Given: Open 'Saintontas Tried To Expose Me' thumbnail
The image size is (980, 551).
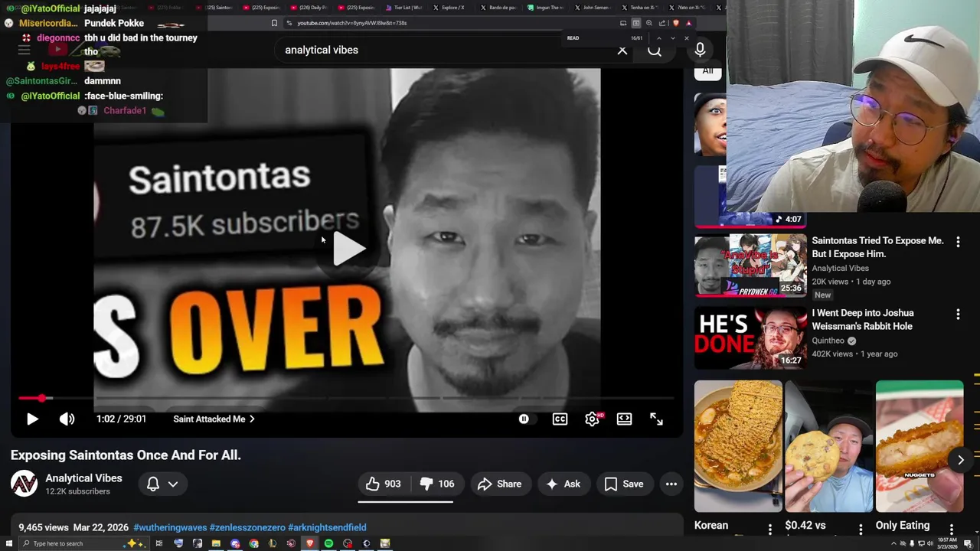Looking at the screenshot, I should [750, 266].
